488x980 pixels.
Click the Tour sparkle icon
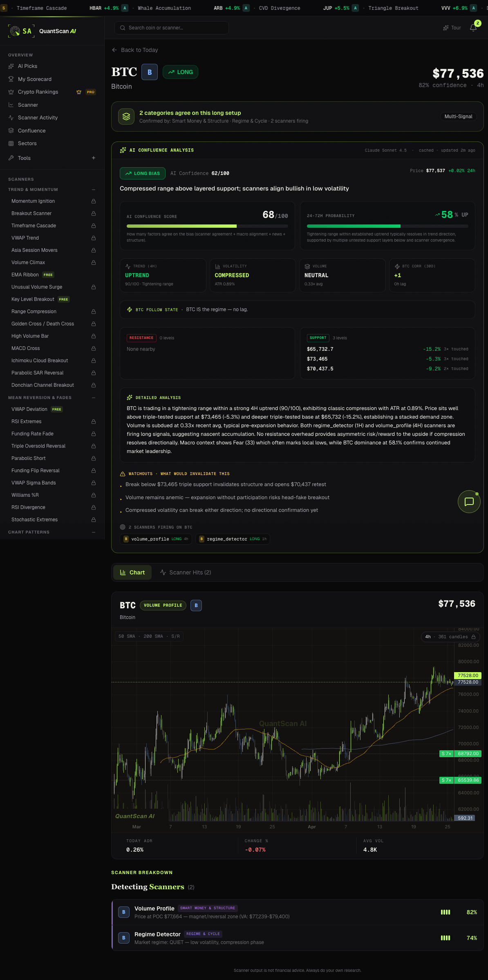pyautogui.click(x=445, y=28)
